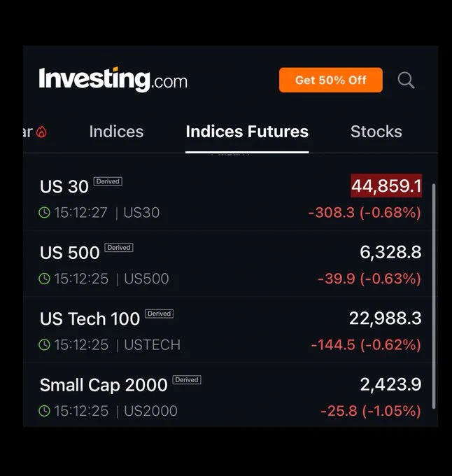
Task: Click the Investing.com logo
Action: point(113,80)
